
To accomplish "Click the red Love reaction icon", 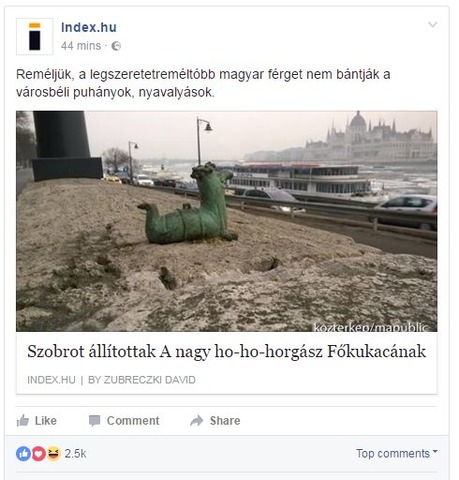I will click(38, 454).
